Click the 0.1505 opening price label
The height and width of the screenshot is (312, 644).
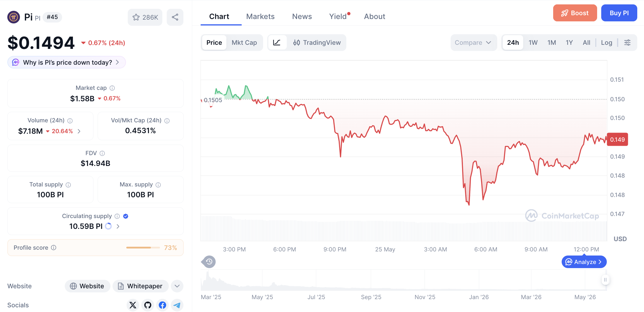click(213, 100)
